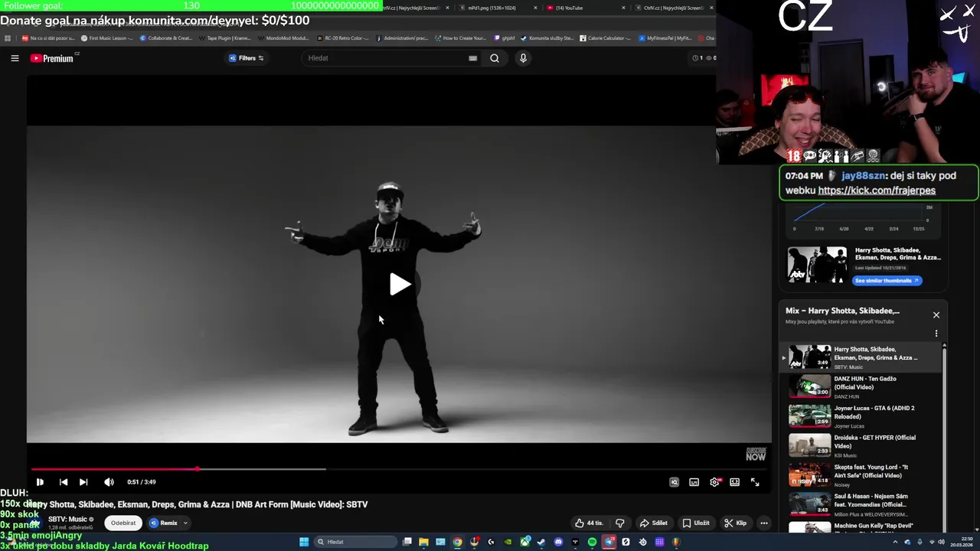Select Harry Shotta, Skibadee current playlist item
The width and height of the screenshot is (980, 551).
[862, 357]
